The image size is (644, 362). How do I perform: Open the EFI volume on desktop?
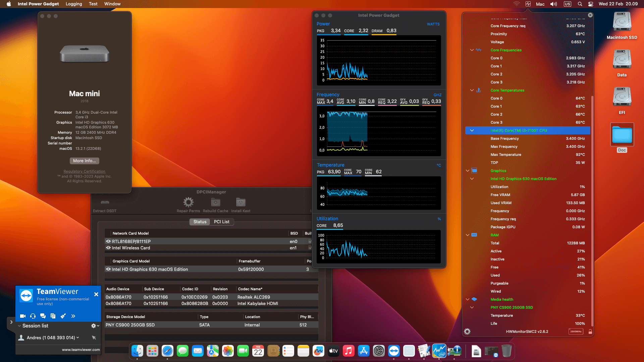click(x=622, y=101)
